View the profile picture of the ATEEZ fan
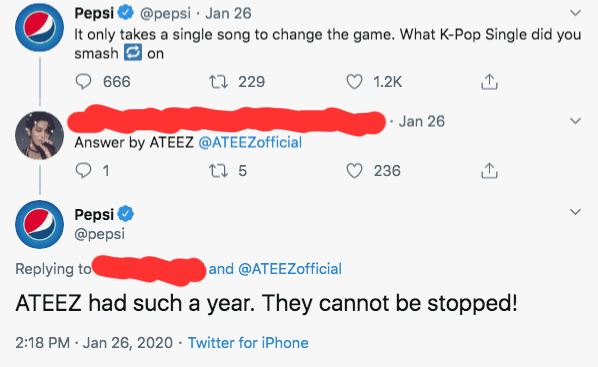598x367 pixels. (39, 135)
